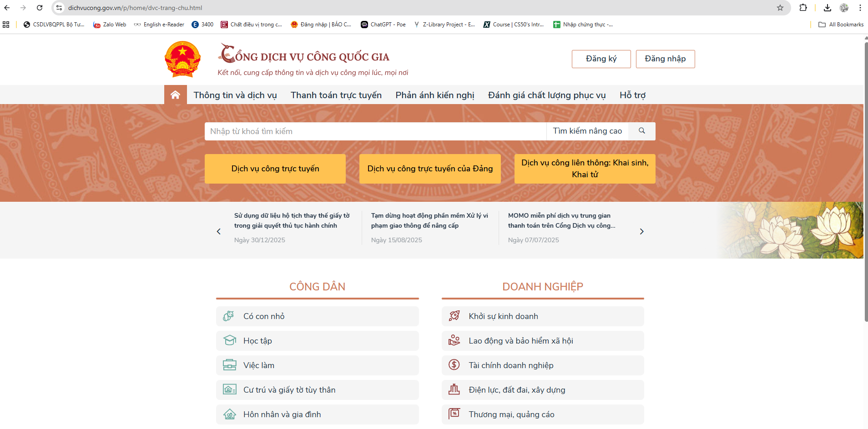Click the graduation cap icon for Học tập
The width and height of the screenshot is (868, 429).
[x=230, y=340]
